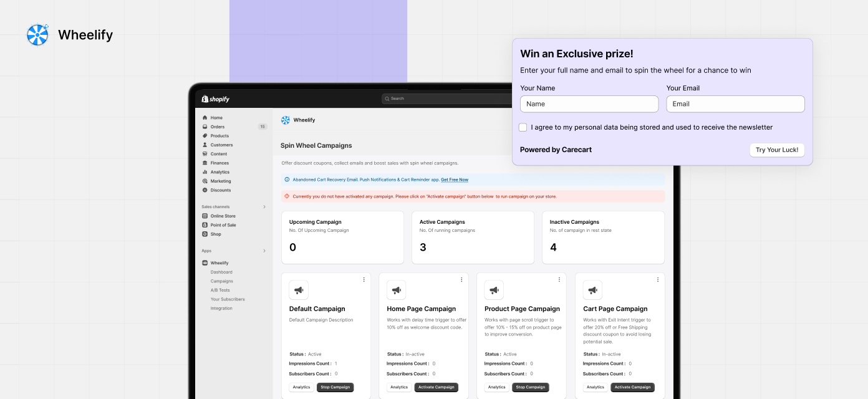The image size is (868, 399).
Task: Activate the Cart Page Campaign
Action: click(x=633, y=387)
